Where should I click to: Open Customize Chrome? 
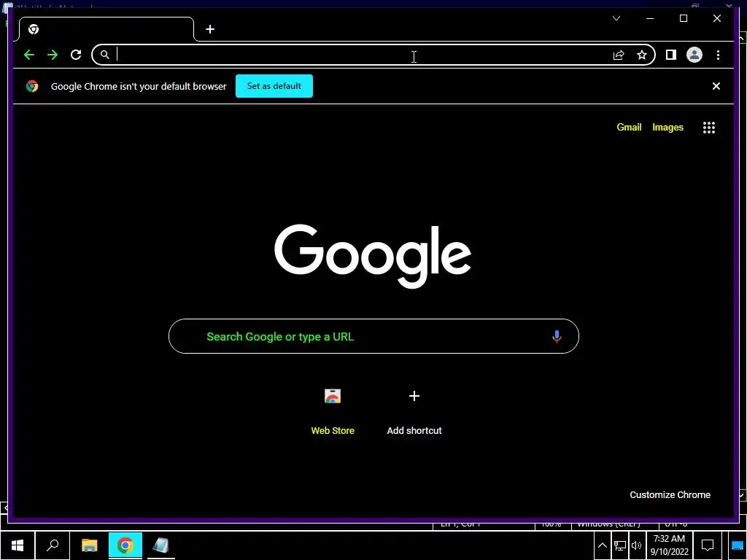tap(670, 495)
